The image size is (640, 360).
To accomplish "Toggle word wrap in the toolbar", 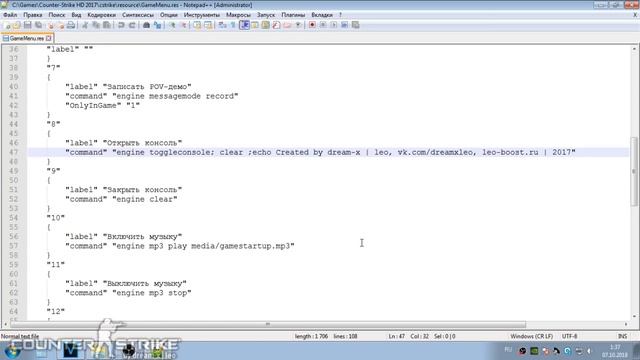I will [222, 25].
